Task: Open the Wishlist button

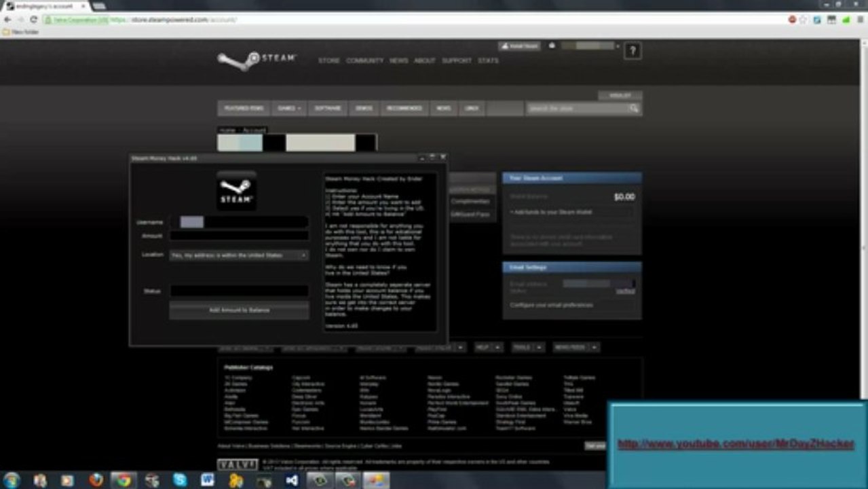Action: (620, 96)
